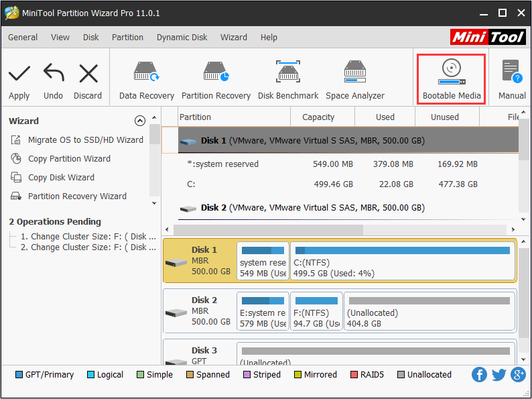Discard pending changes with the X icon

pos(88,72)
